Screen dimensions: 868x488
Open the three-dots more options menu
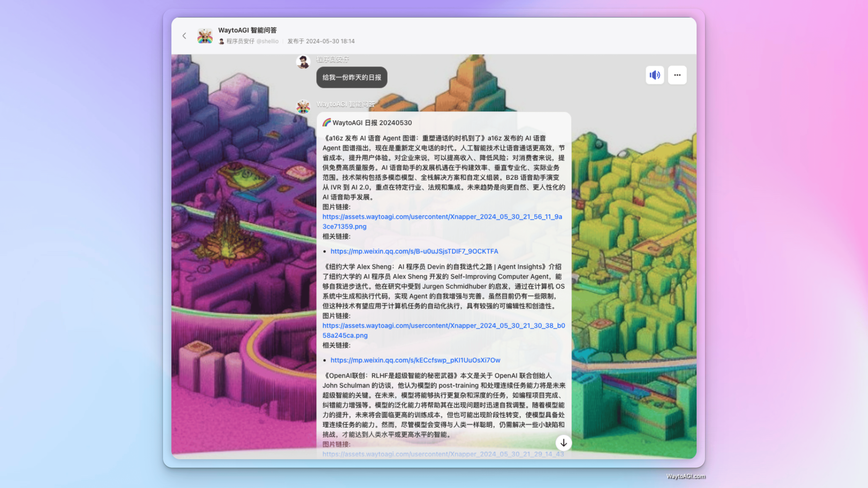coord(677,75)
